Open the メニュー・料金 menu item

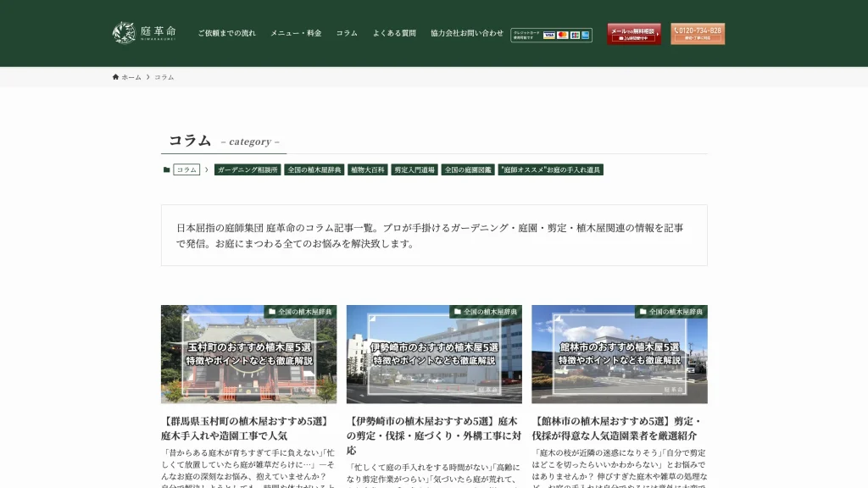[x=296, y=34]
